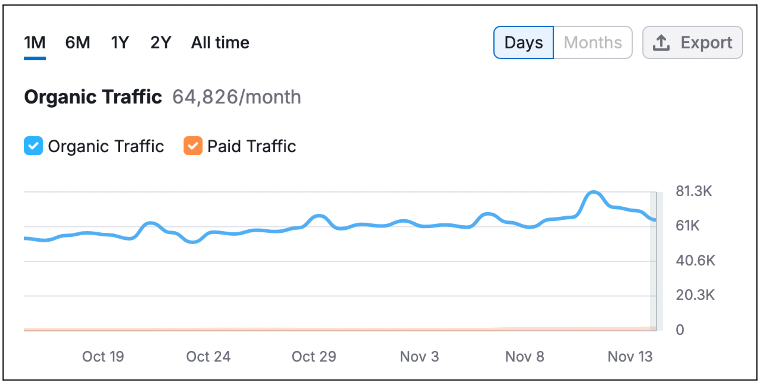Switch chart granularity to Months
Screen dimensions: 761x386
pos(593,43)
